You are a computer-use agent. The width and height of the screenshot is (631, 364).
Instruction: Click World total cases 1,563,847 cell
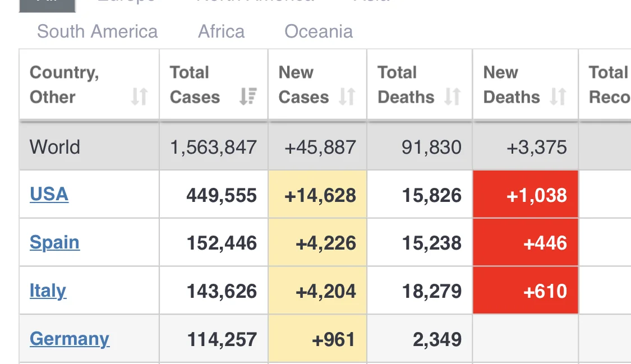pos(213,147)
